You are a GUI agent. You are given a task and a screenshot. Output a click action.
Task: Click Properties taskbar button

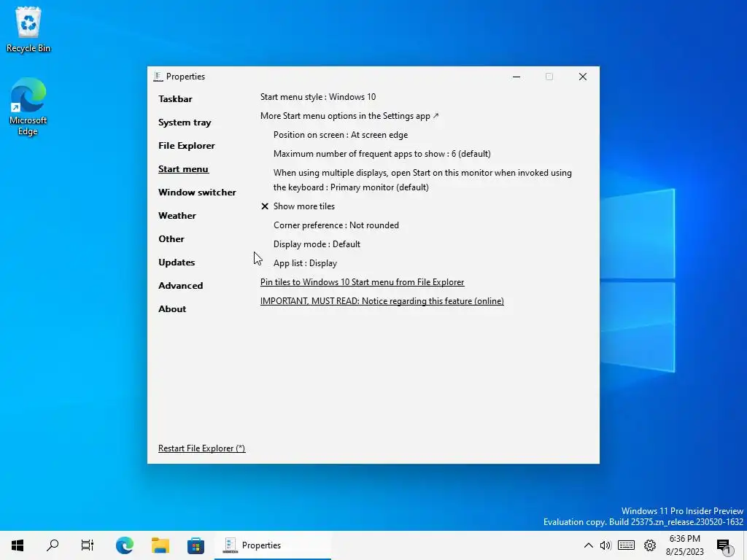pyautogui.click(x=273, y=545)
